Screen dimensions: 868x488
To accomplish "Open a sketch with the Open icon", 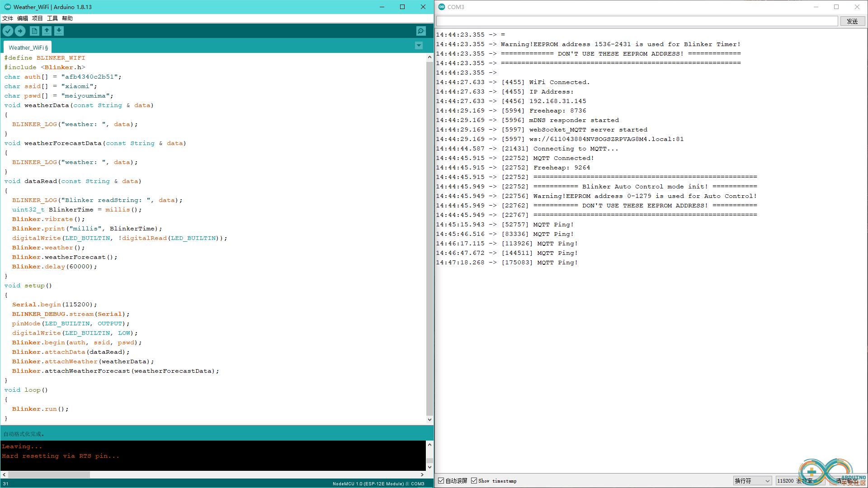I will (47, 31).
